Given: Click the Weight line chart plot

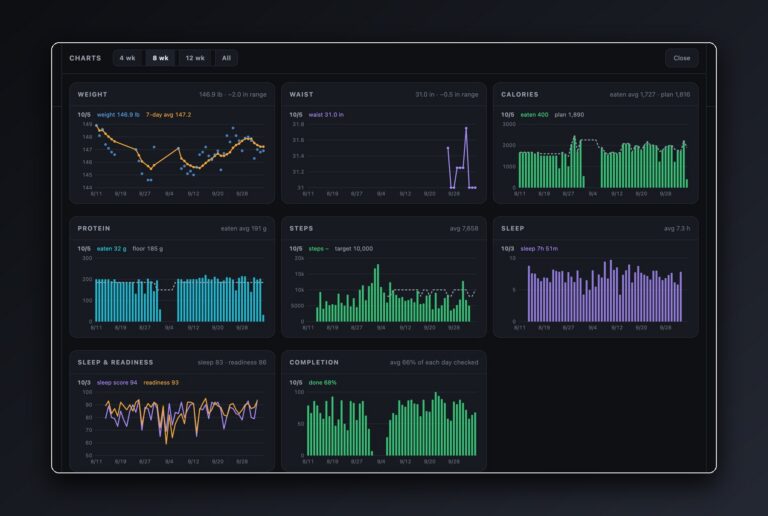Looking at the screenshot, I should [180, 156].
